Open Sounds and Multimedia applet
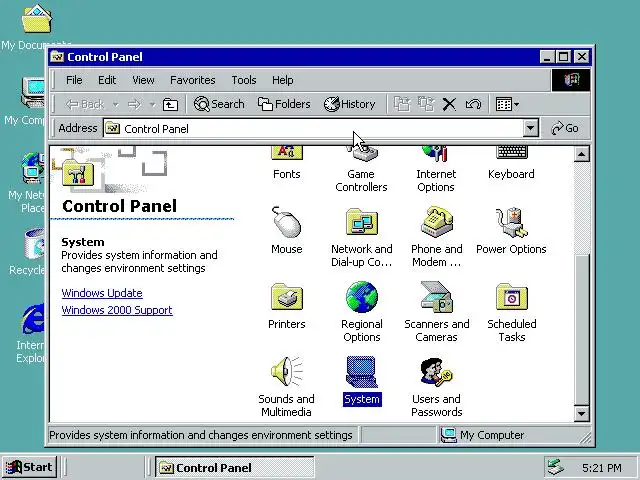This screenshot has height=480, width=640. 287,387
